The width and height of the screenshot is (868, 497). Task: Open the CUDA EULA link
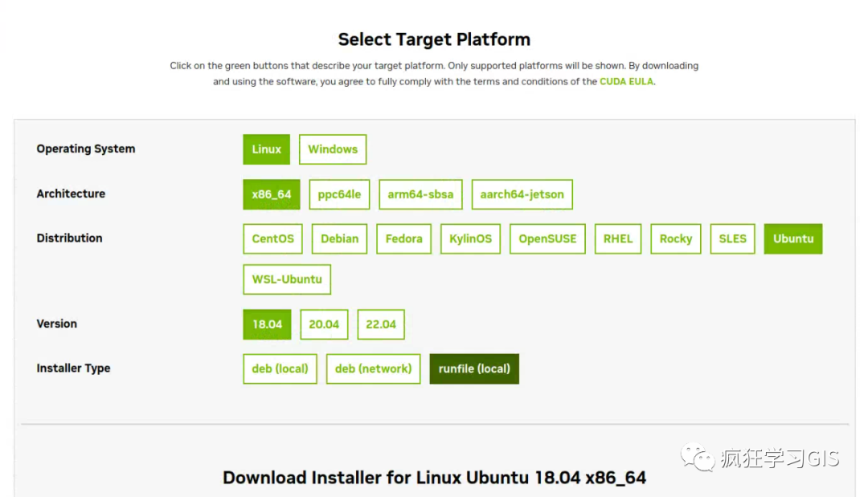point(626,81)
